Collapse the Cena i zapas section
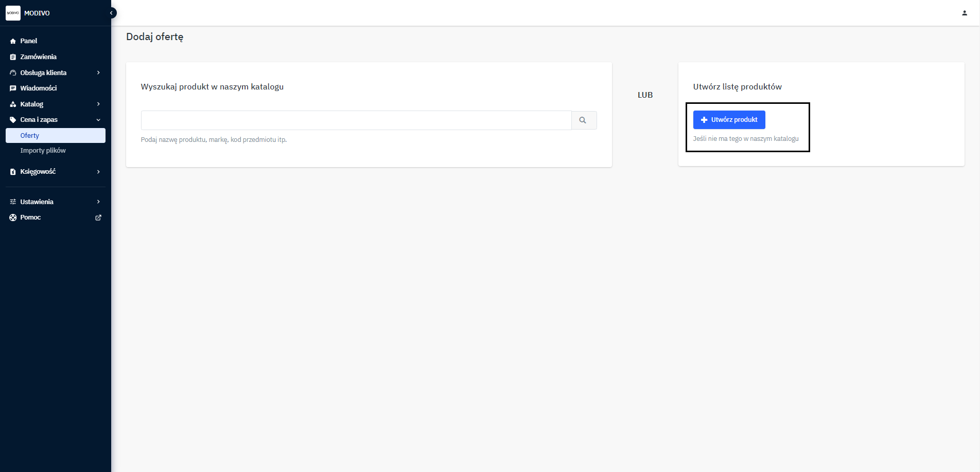This screenshot has width=980, height=472. pos(98,120)
